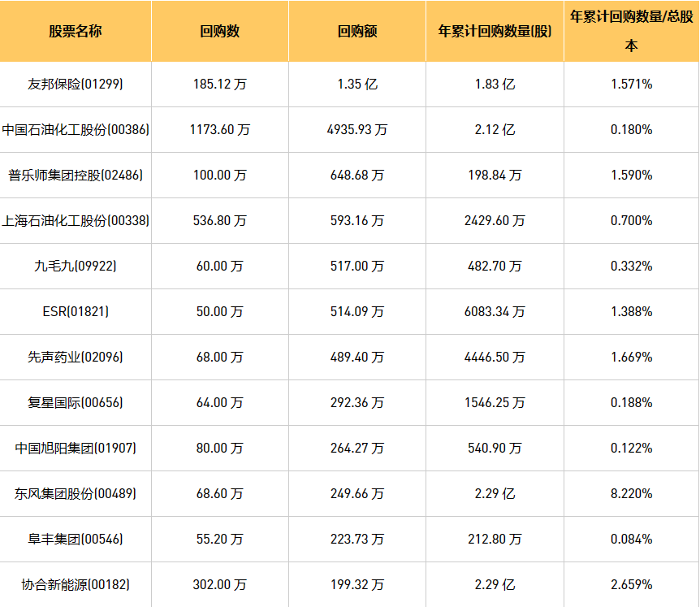Click the 回购额 column header
Screen dimensions: 700x607
click(357, 32)
